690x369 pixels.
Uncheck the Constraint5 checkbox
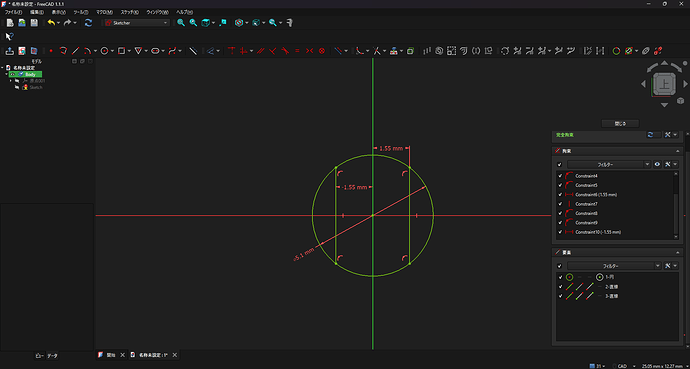pyautogui.click(x=560, y=185)
